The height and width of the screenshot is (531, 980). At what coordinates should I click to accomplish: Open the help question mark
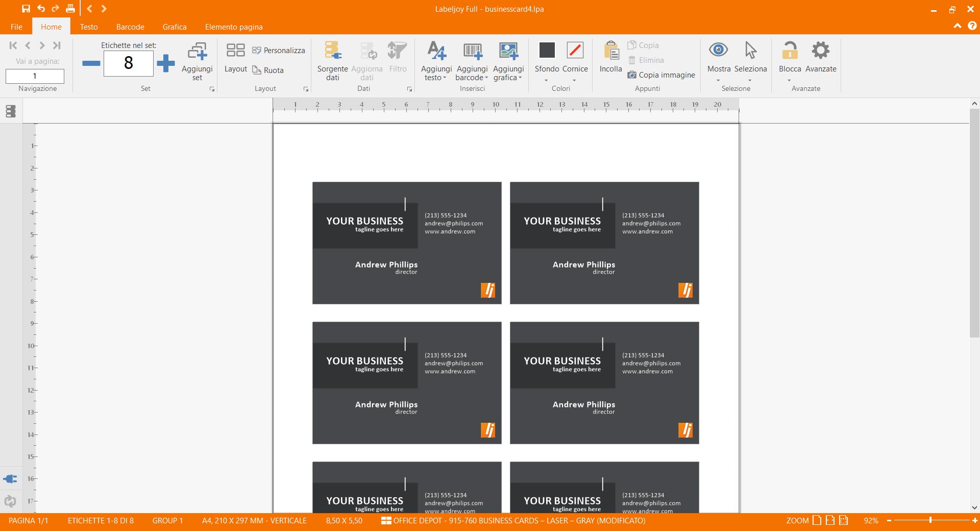tap(972, 26)
